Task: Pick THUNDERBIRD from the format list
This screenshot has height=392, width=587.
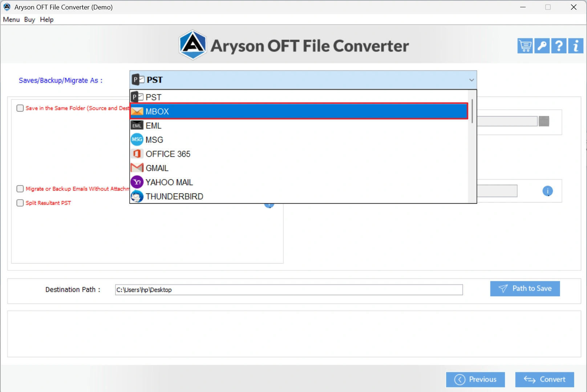Action: tap(299, 196)
